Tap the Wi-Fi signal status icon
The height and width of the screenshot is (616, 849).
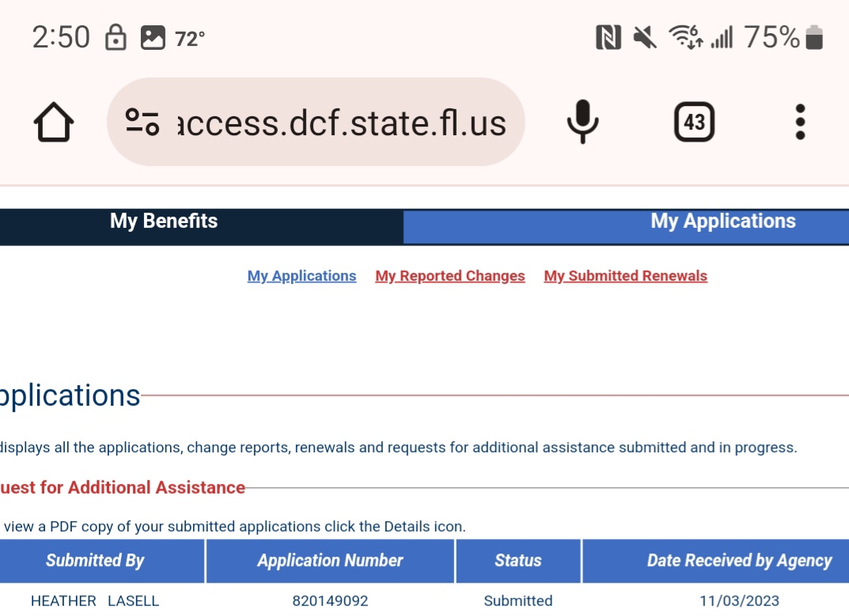(x=685, y=37)
